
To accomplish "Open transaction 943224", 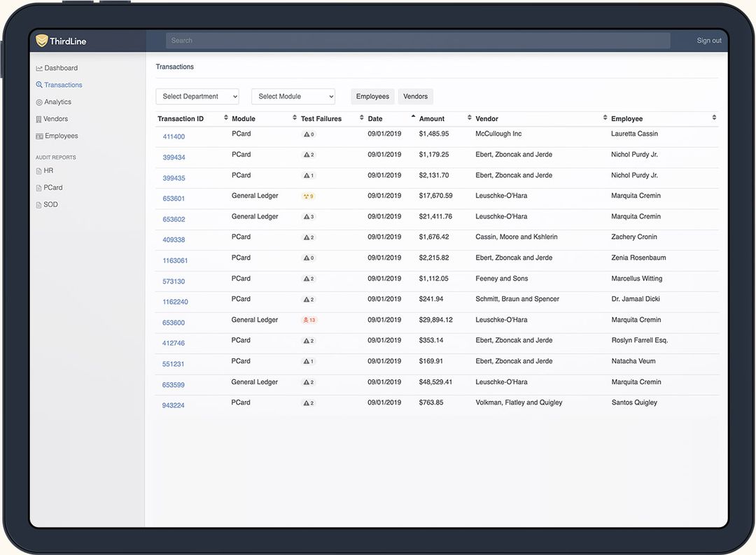I will [x=173, y=405].
